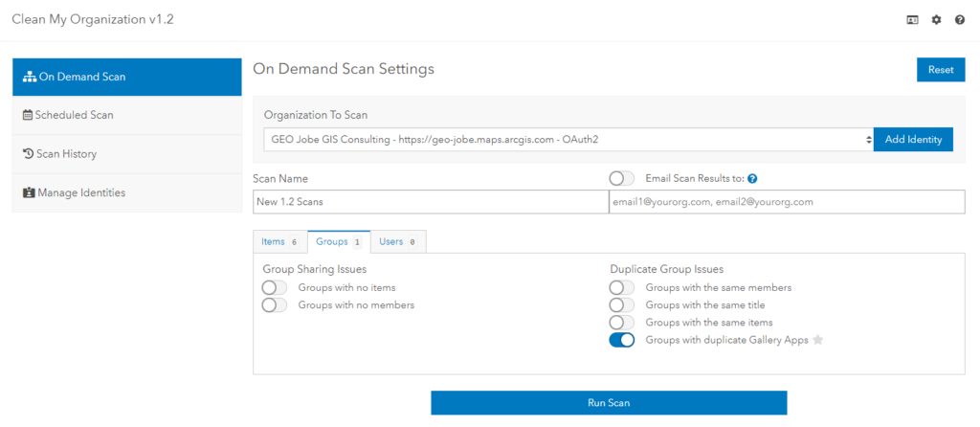
Task: Enable Groups with no members switch
Action: 275,304
